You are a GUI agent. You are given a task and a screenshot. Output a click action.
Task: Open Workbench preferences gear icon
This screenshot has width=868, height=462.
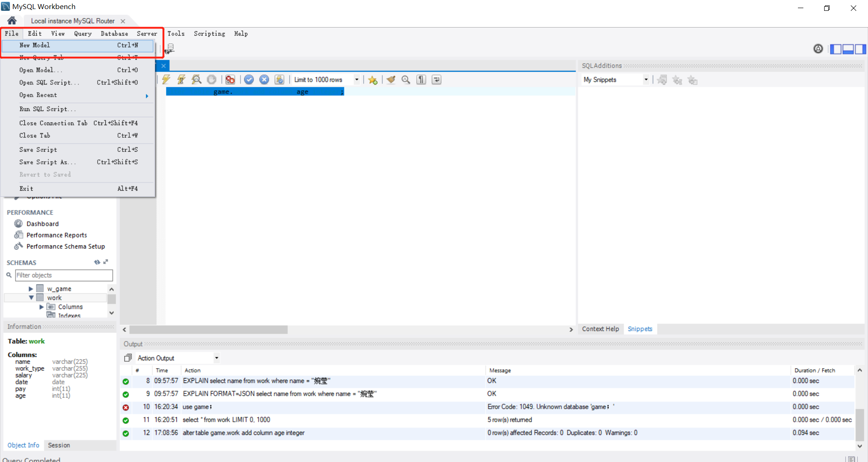(818, 49)
